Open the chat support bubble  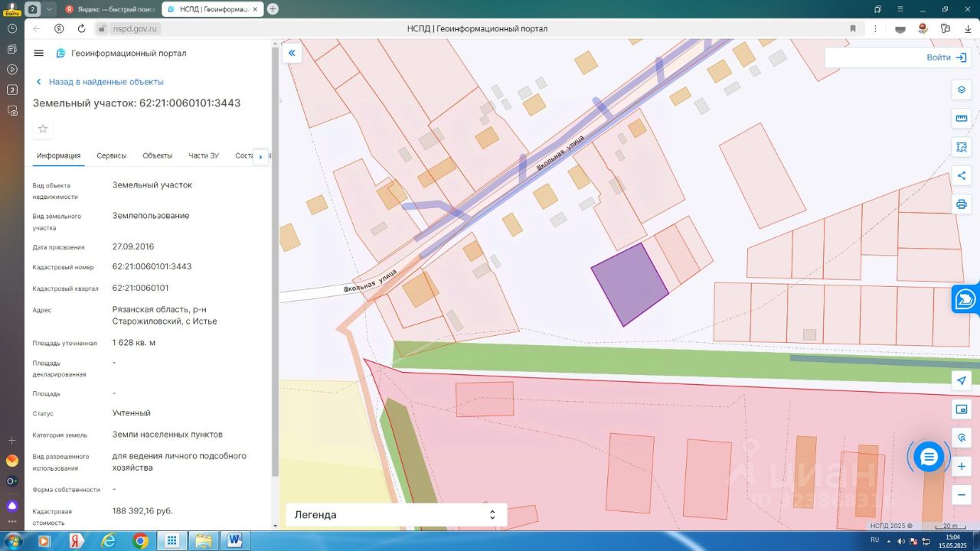pos(929,457)
